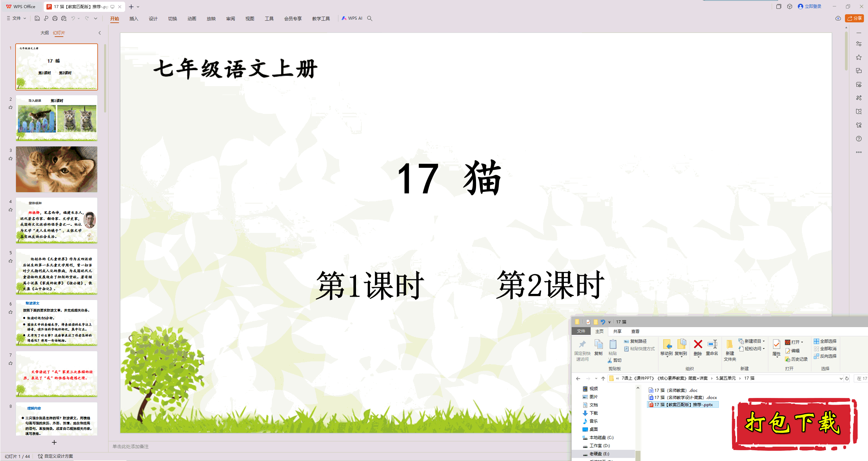The image size is (868, 461).
Task: Click the Redo arrow in the WPS toolbar
Action: (x=87, y=18)
